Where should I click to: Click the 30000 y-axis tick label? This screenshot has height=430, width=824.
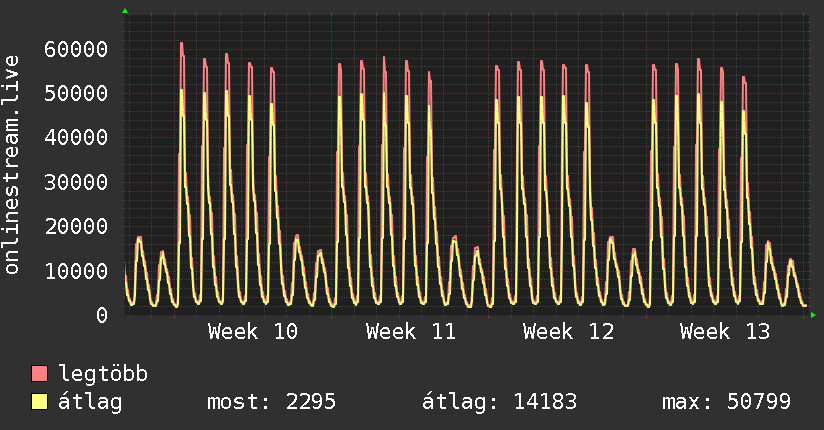[76, 182]
